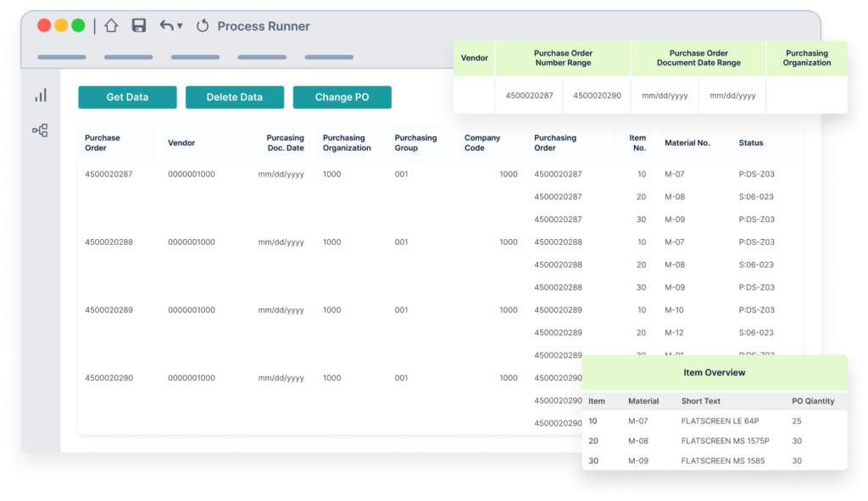Save the current process using the disk icon
The image size is (868, 501).
[x=138, y=25]
